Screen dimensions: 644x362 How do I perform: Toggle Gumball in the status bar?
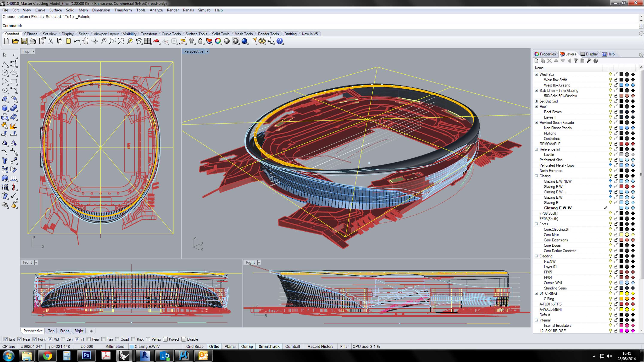pyautogui.click(x=293, y=347)
